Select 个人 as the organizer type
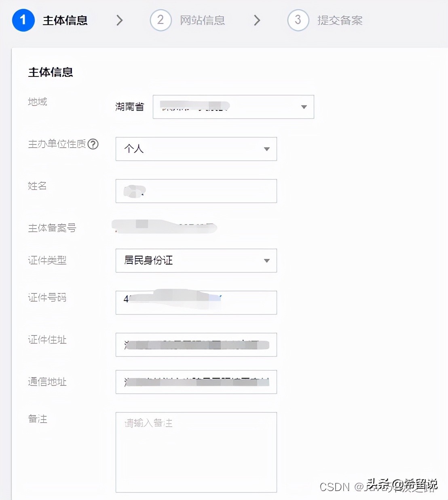Screen dimensions: 448x500 click(x=133, y=149)
